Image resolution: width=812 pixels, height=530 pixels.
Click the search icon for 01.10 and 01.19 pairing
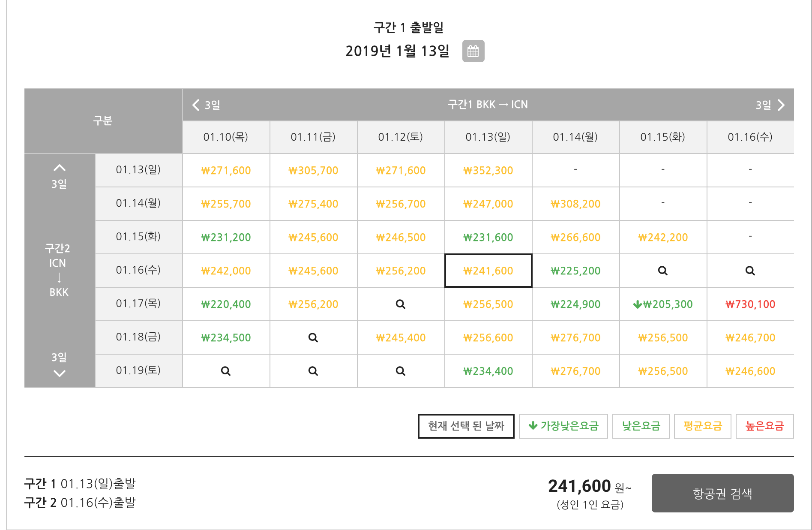(x=225, y=370)
